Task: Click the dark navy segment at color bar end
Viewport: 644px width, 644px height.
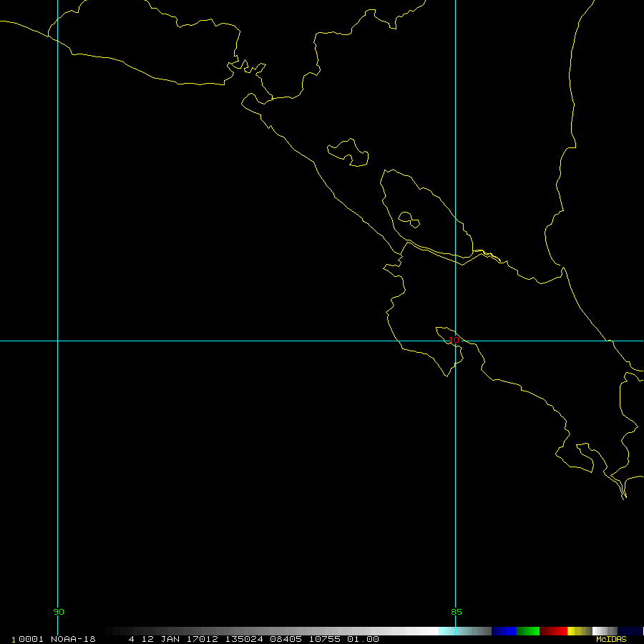Action: tap(630, 631)
